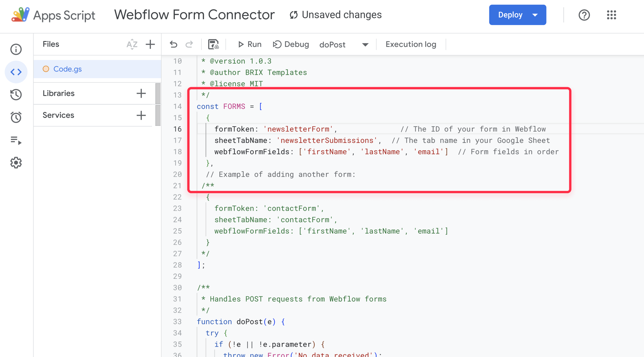
Task: Open the Triggers alarm clock icon
Action: (16, 117)
